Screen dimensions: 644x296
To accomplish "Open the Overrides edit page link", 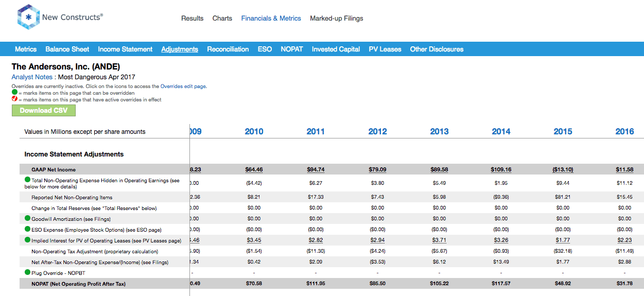I will click(183, 86).
